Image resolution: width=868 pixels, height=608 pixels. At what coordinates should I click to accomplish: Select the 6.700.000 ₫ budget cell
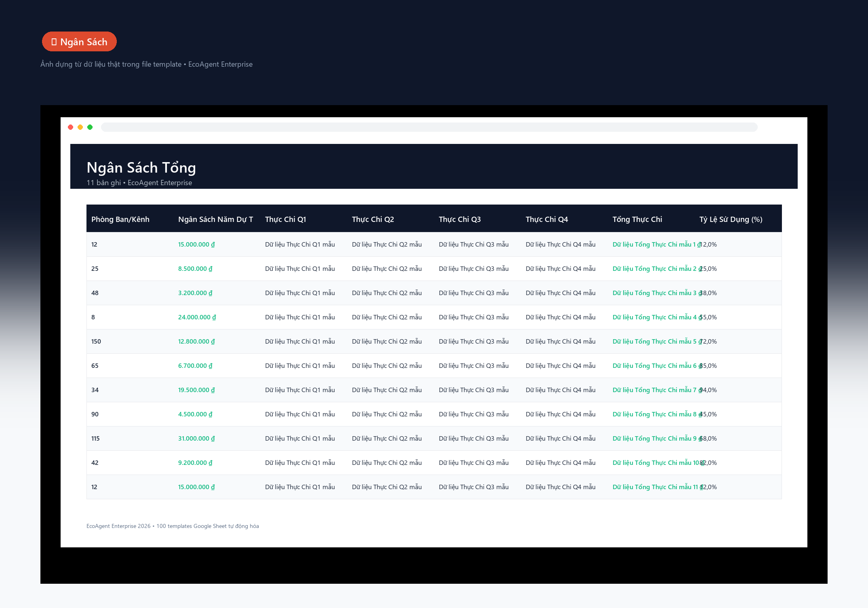tap(195, 366)
